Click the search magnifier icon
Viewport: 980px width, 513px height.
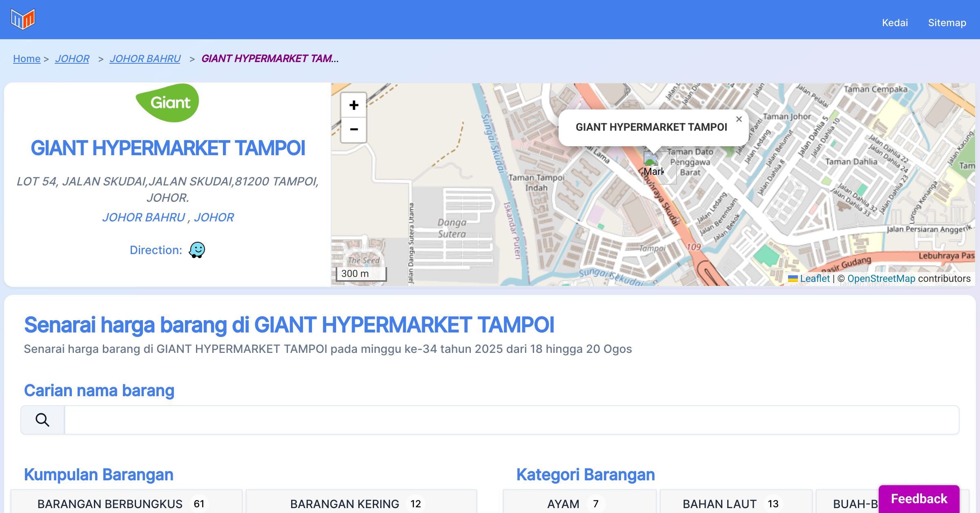(x=42, y=420)
